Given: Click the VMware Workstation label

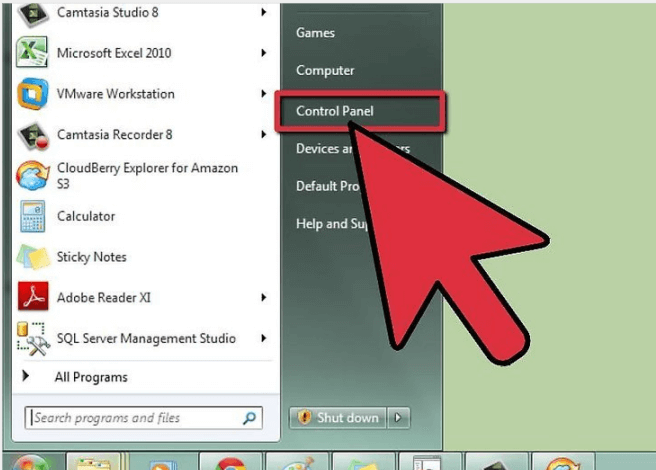Looking at the screenshot, I should [x=116, y=94].
